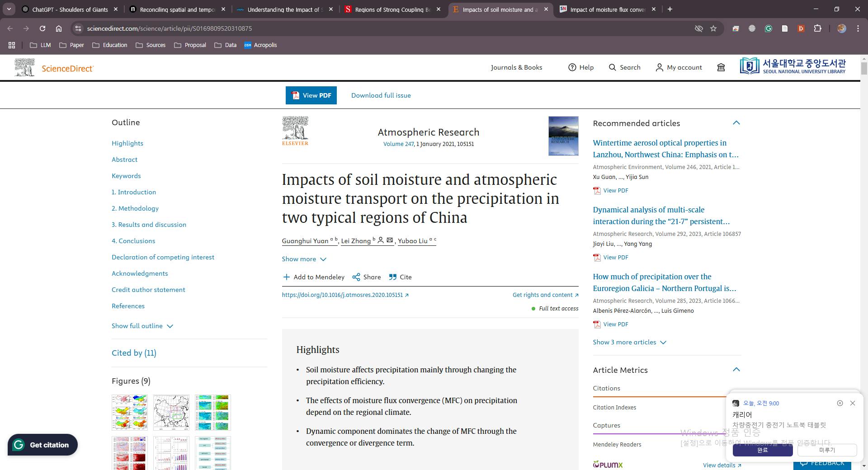
Task: Click the PlumX logo
Action: tap(608, 464)
